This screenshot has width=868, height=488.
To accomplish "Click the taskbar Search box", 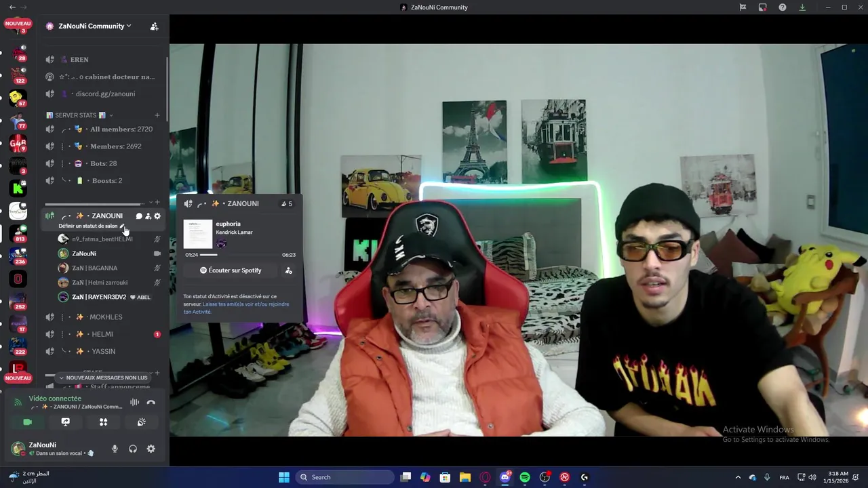I will coord(346,477).
